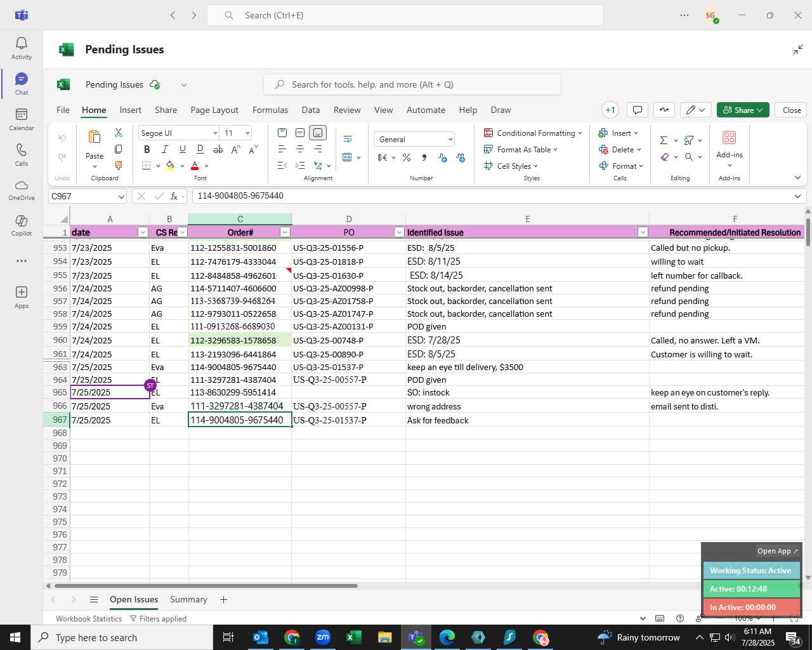The width and height of the screenshot is (812, 650).
Task: Apply the red Font Color swatch
Action: [195, 166]
